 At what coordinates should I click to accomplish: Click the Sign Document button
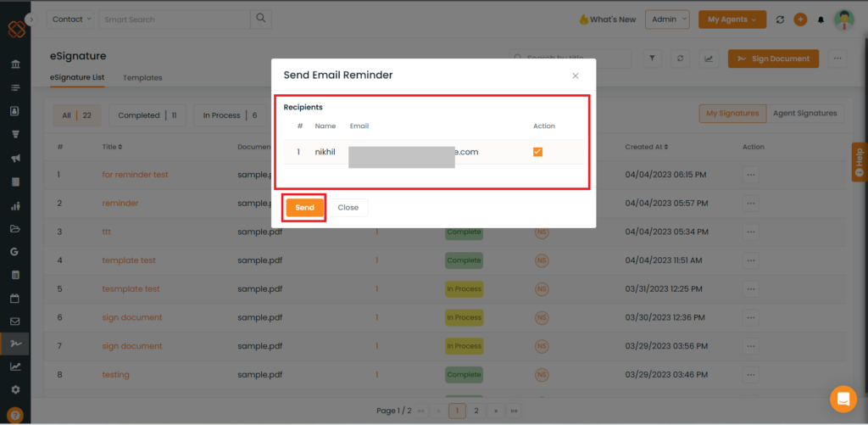point(773,59)
